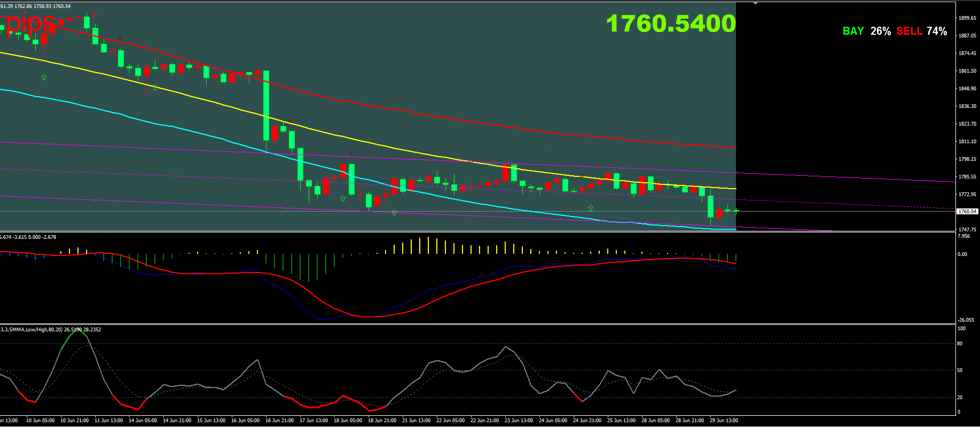Click the highlighted 1760.54 current price tag
980x427 pixels.
(x=967, y=212)
